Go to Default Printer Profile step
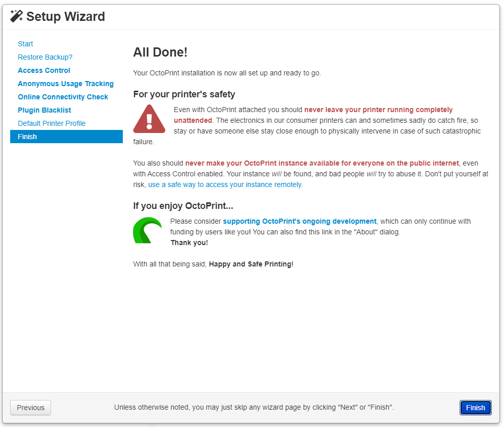The height and width of the screenshot is (427, 504). (52, 123)
